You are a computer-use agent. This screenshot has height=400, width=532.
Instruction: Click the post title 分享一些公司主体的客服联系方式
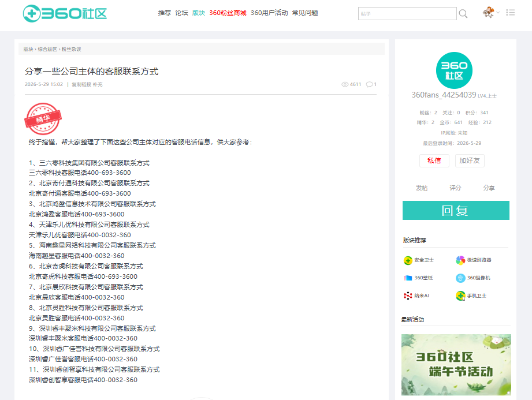(92, 72)
